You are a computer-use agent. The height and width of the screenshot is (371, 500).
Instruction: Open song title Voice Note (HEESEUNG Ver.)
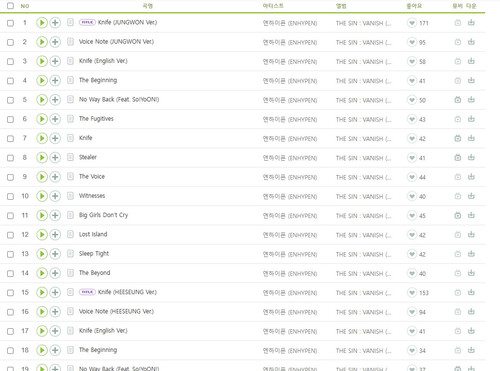click(116, 311)
